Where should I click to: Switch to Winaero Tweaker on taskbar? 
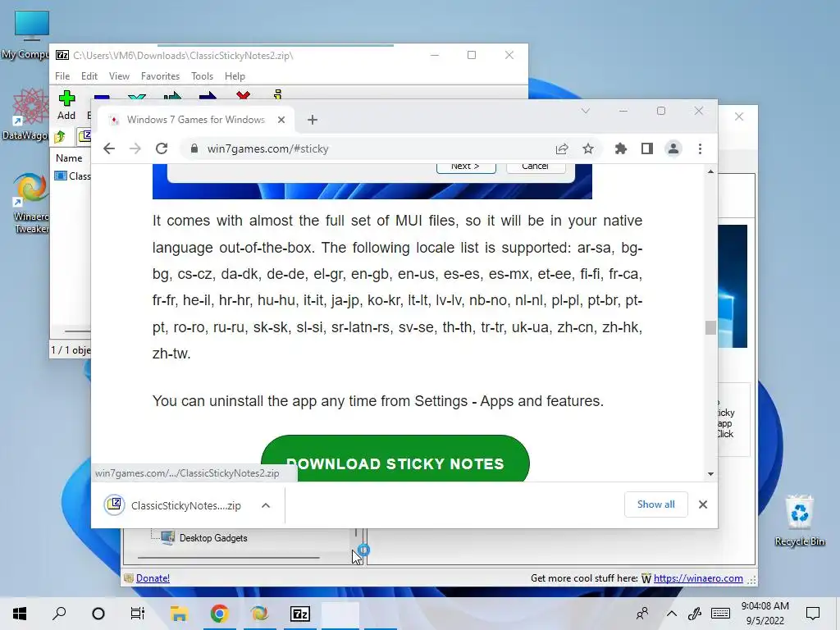[259, 614]
